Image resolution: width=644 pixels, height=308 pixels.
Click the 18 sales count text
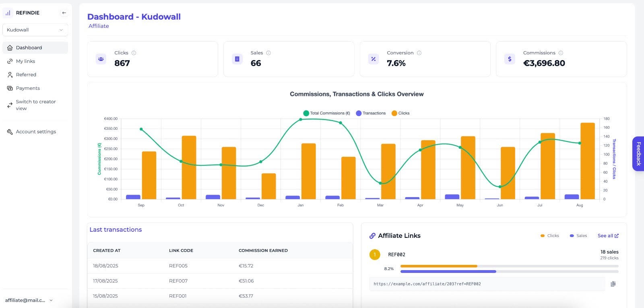(609, 252)
